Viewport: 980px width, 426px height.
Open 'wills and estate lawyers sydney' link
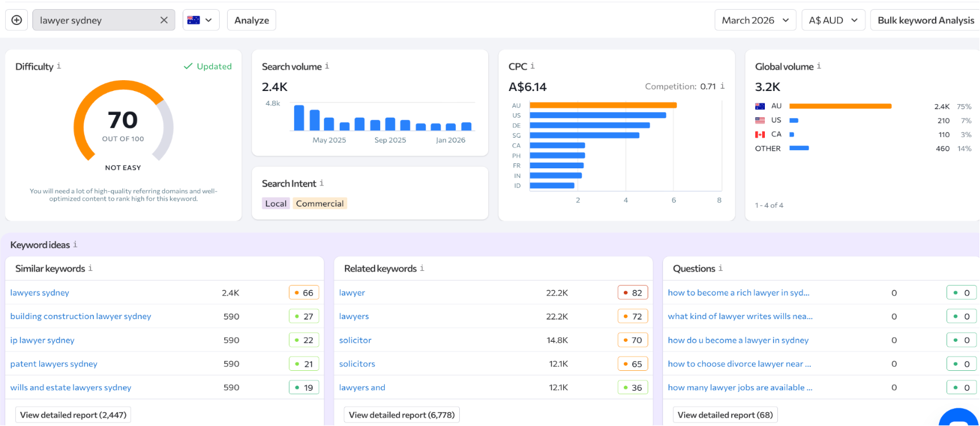(71, 387)
